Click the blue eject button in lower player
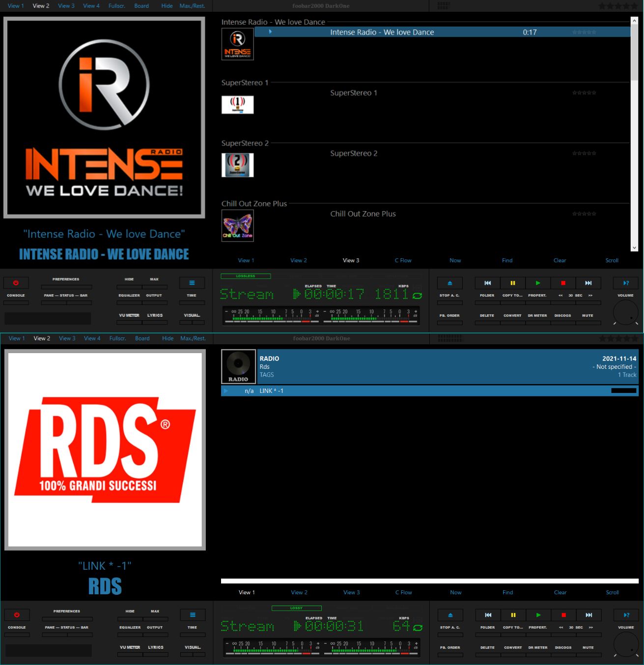 [x=450, y=615]
